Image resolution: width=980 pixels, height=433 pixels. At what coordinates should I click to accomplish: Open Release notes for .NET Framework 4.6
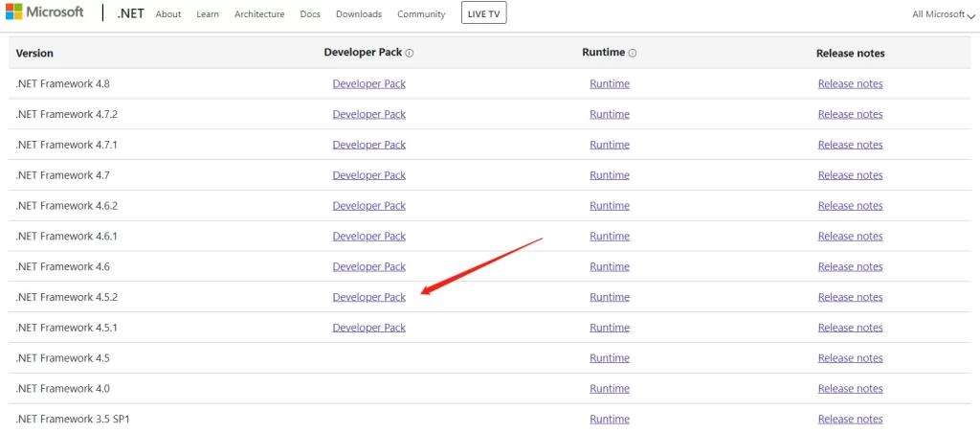(x=850, y=266)
